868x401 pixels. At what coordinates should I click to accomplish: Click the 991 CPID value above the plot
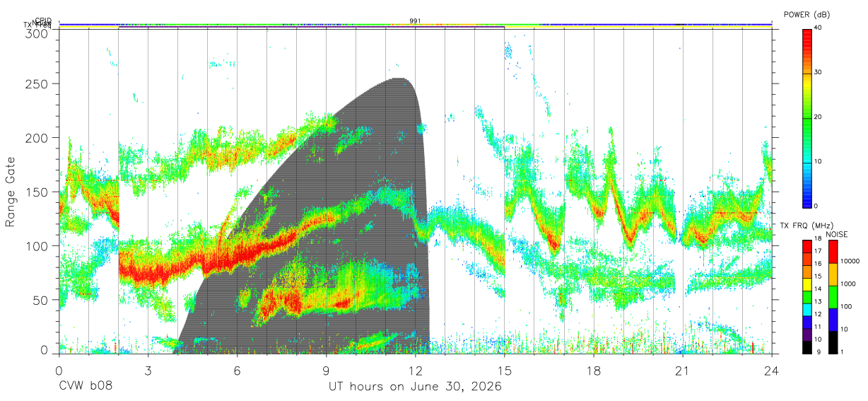click(415, 21)
